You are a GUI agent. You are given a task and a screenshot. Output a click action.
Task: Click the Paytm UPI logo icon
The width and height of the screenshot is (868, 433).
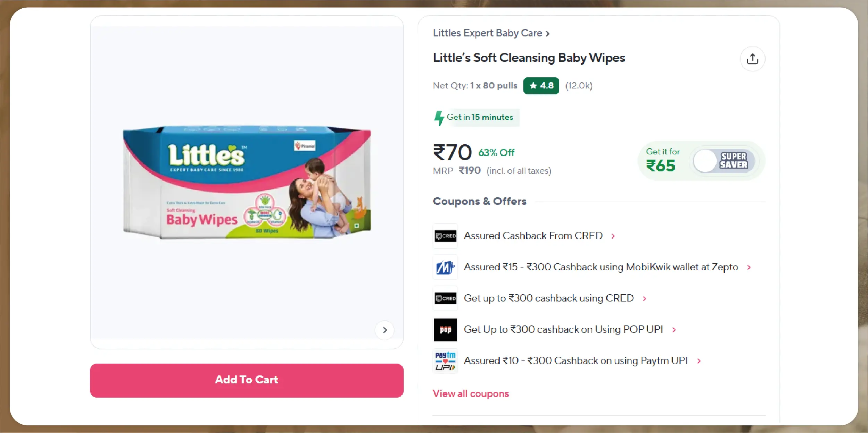(446, 361)
